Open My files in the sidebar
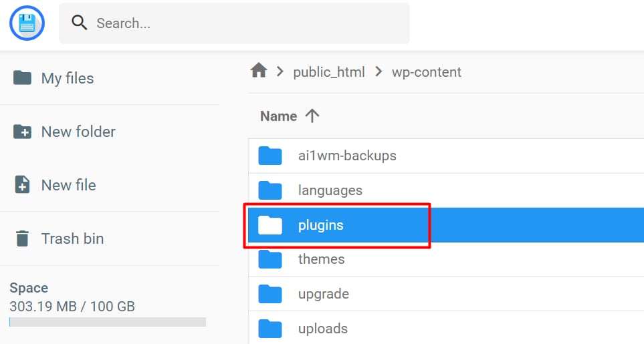 (67, 78)
